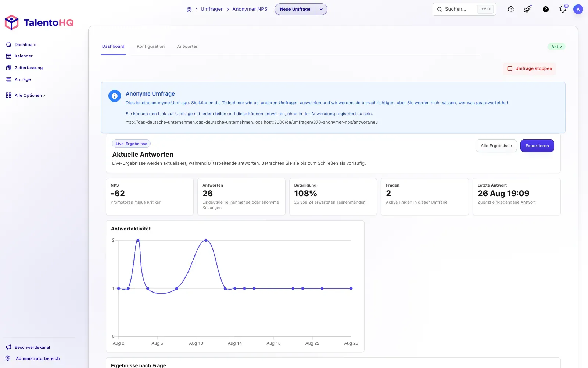Focus the Suchen search field

[464, 9]
